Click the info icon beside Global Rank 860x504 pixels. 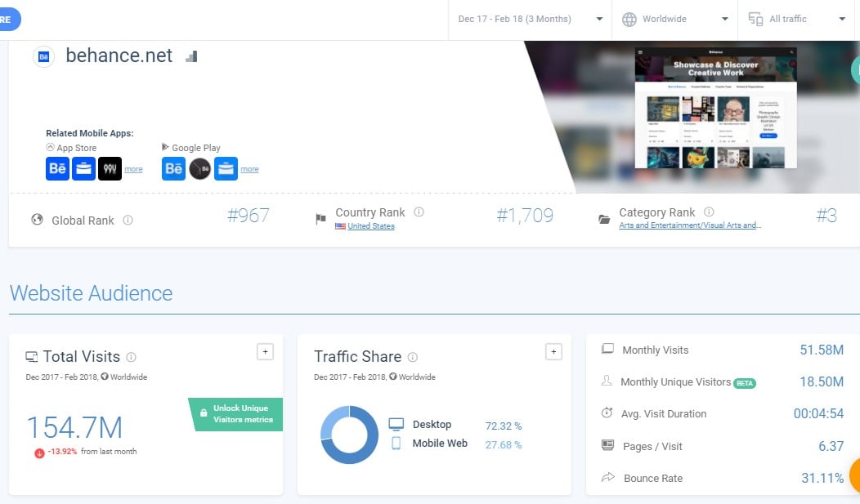coord(128,221)
